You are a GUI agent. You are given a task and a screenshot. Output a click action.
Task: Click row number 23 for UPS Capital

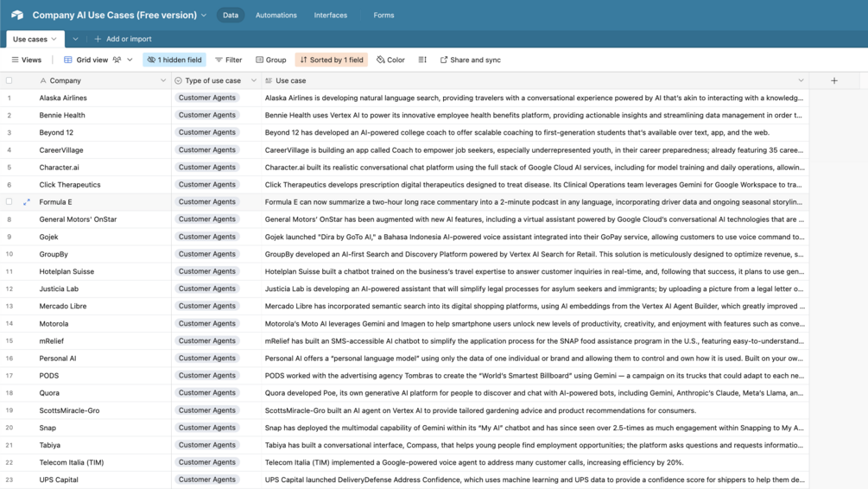tap(9, 479)
